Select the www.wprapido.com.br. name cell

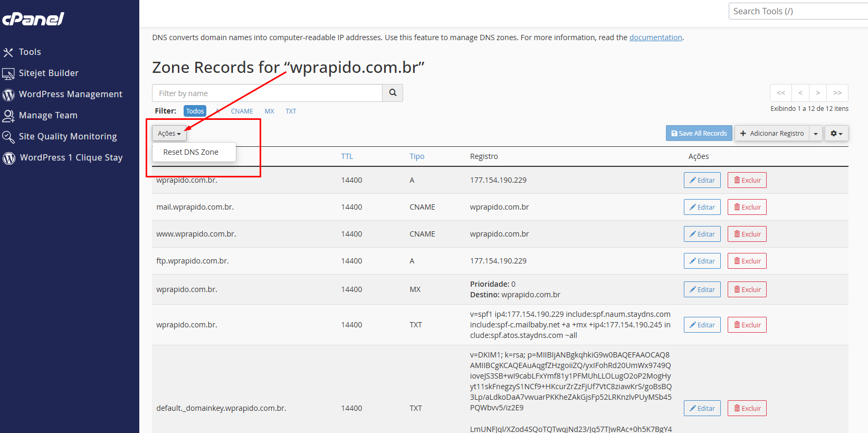(196, 234)
